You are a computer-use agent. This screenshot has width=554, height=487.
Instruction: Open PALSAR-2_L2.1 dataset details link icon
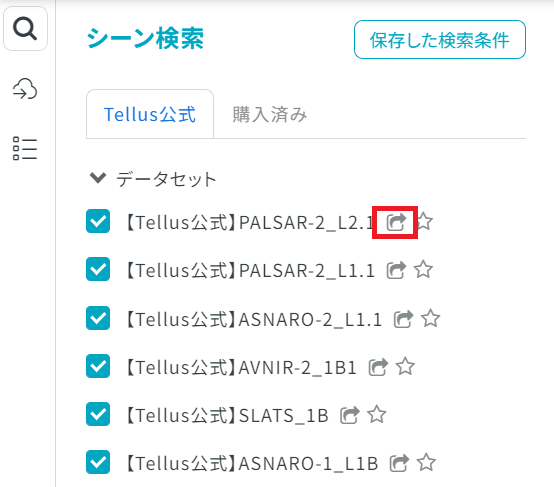[396, 222]
